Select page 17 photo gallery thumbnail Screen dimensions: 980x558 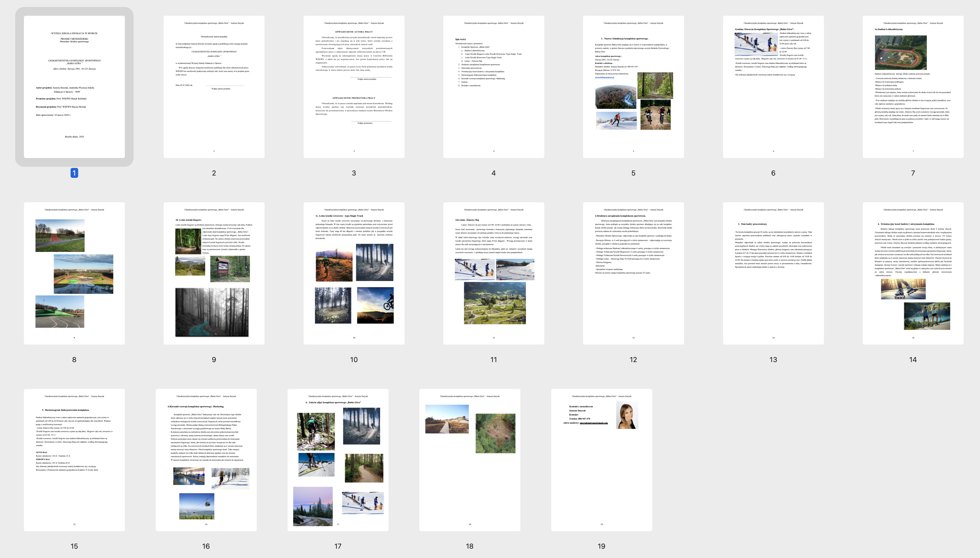point(338,460)
